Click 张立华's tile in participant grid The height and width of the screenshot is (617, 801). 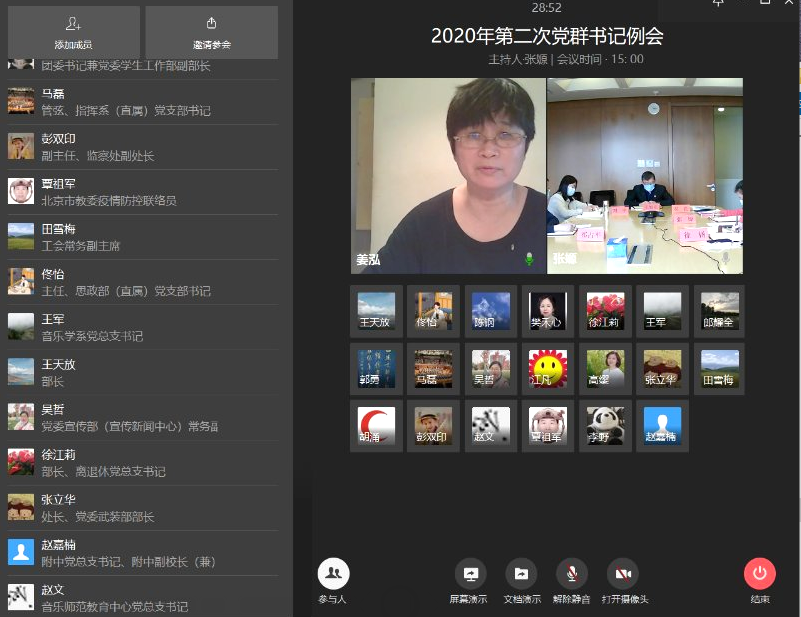pyautogui.click(x=662, y=369)
